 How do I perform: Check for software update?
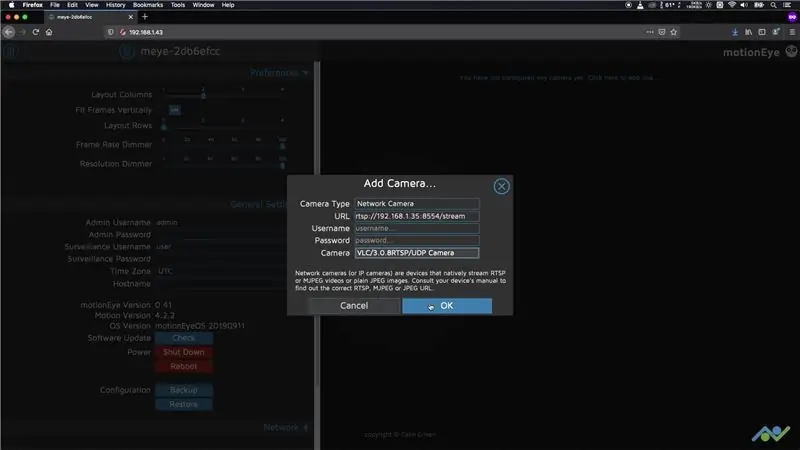(184, 338)
